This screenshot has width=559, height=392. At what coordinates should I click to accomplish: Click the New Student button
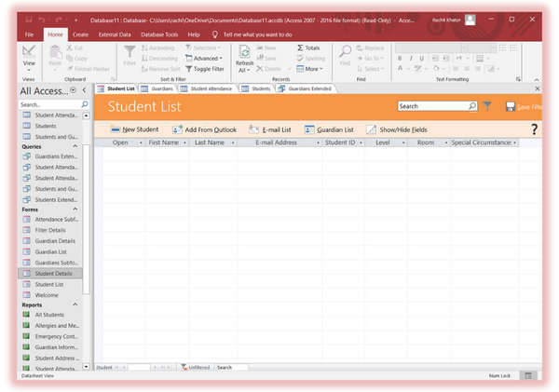coord(134,129)
